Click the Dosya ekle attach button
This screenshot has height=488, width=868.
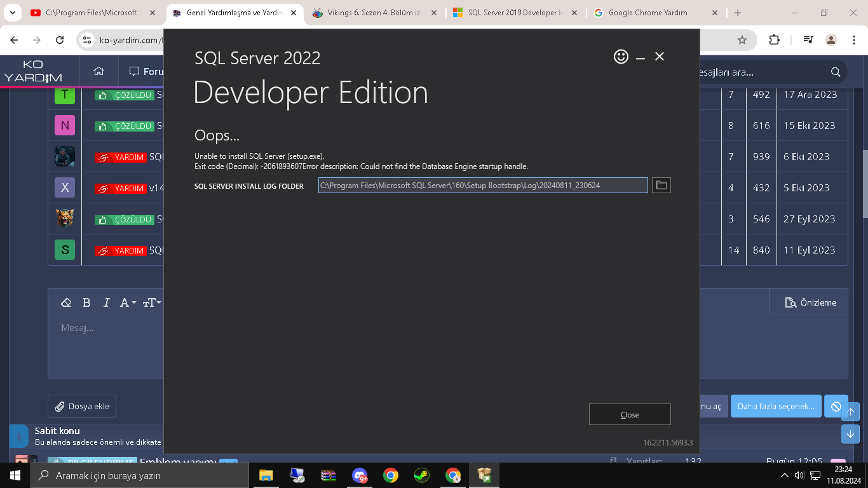point(82,406)
